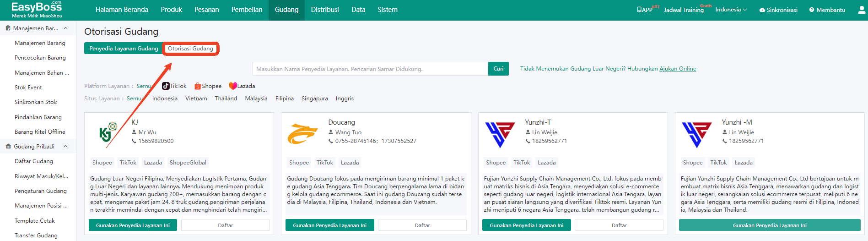The width and height of the screenshot is (868, 241).
Task: Open the Pembelian menu
Action: pyautogui.click(x=247, y=10)
